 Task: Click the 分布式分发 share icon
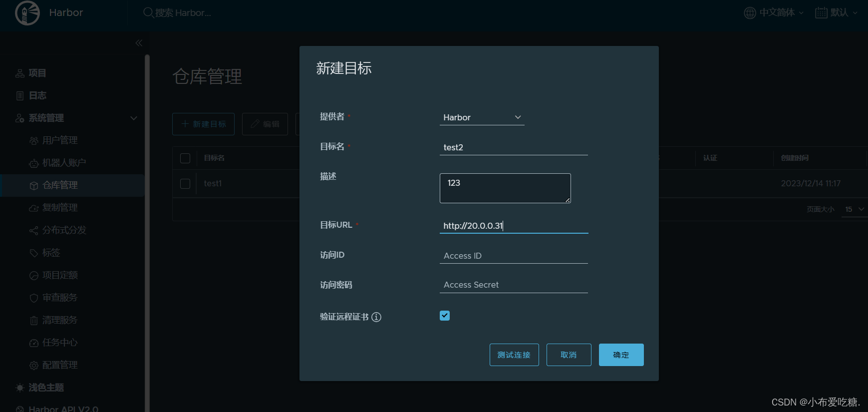34,231
